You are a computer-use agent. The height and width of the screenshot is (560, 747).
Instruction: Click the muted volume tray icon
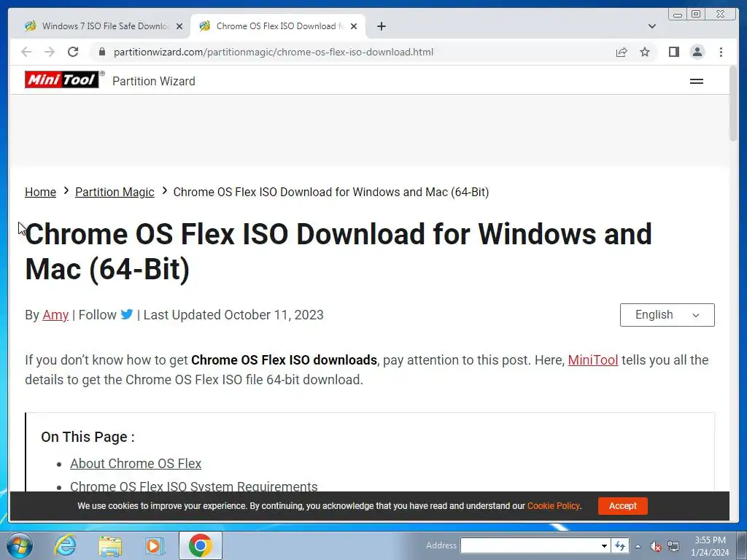(x=656, y=546)
